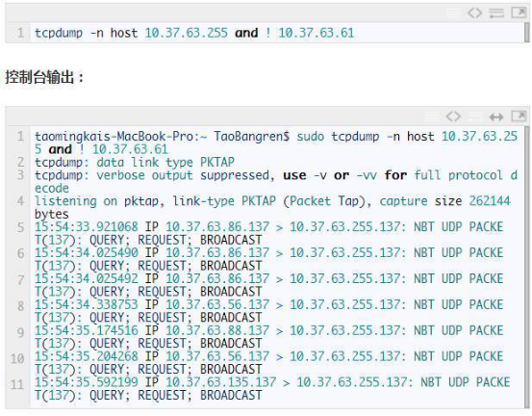Open the console output block in a new window
Viewport: 532px width, 416px height.
coord(519,117)
